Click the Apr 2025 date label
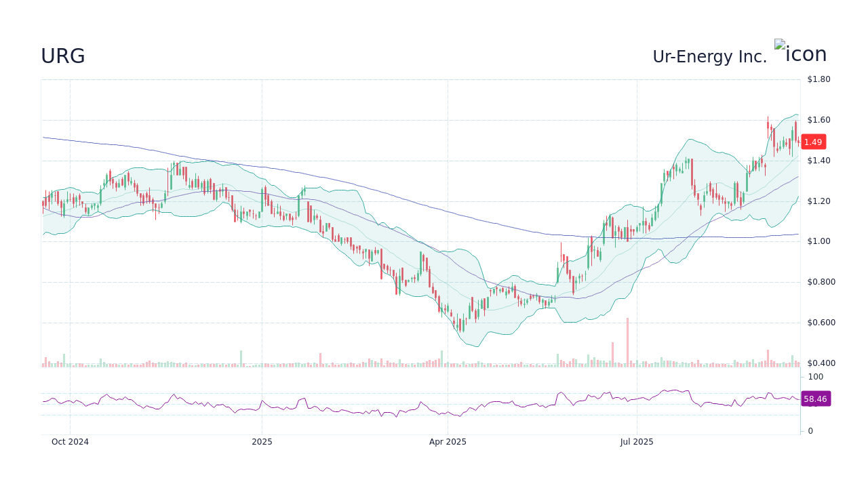This screenshot has width=868, height=488. click(x=448, y=441)
